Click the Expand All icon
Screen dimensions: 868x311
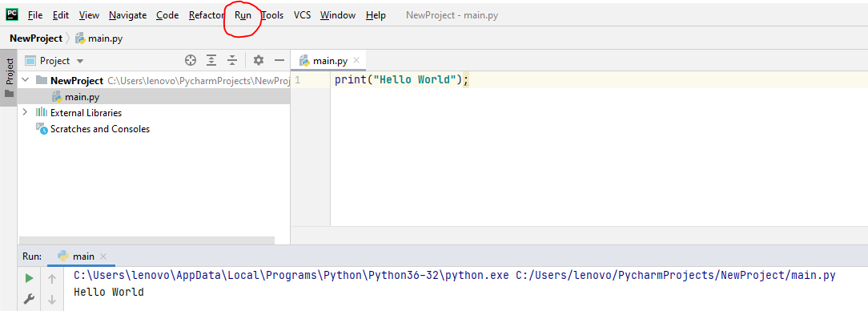[211, 60]
